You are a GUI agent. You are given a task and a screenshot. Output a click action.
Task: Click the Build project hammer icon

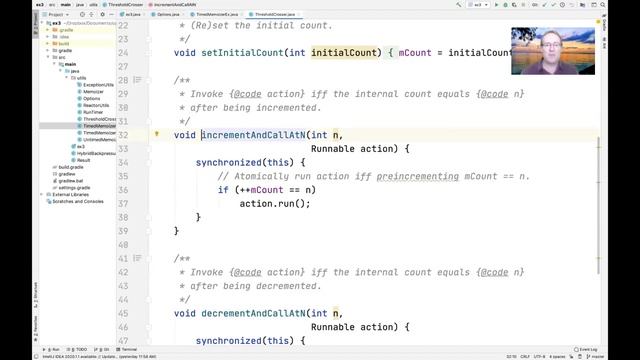pos(459,5)
